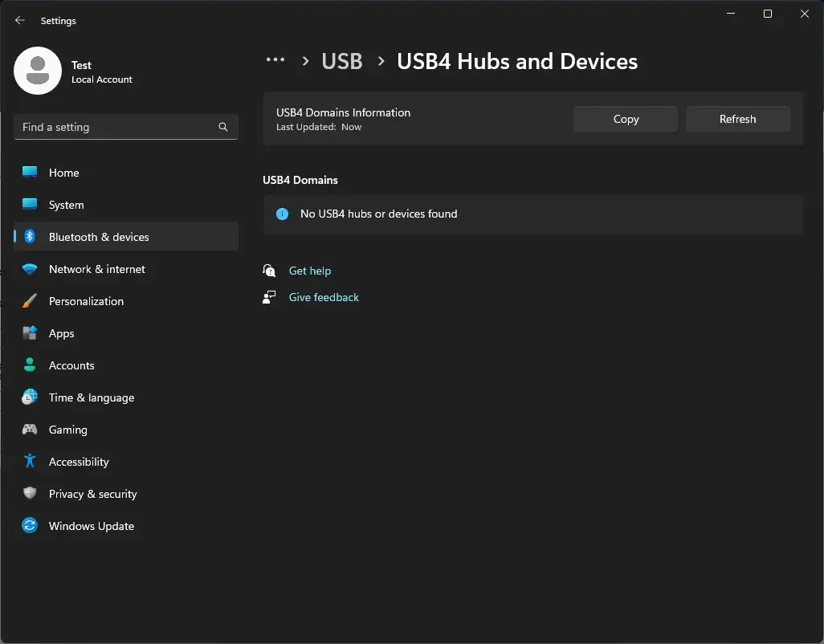The image size is (824, 644).
Task: Open the Windows Update icon
Action: (29, 526)
